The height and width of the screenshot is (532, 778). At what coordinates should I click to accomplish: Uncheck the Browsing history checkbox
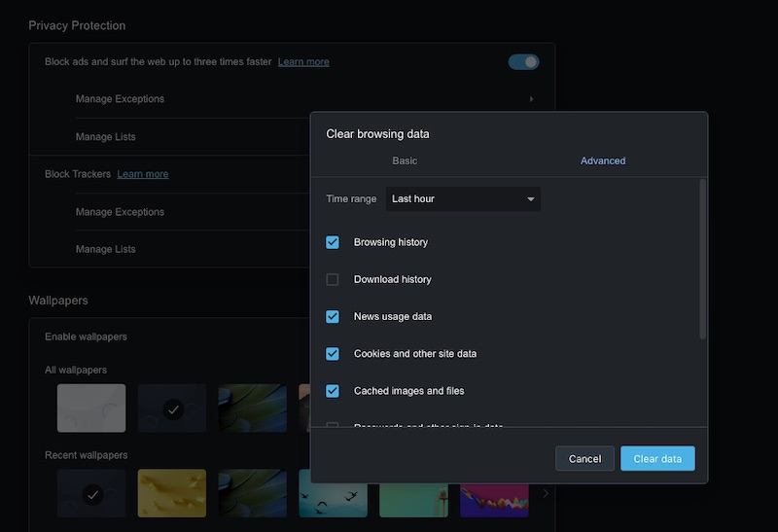point(333,242)
